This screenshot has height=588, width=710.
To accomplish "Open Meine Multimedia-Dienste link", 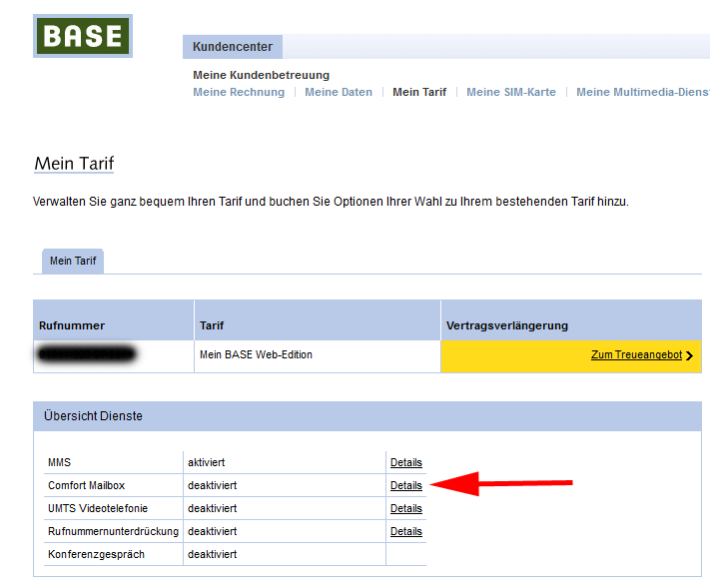I will pos(643,92).
